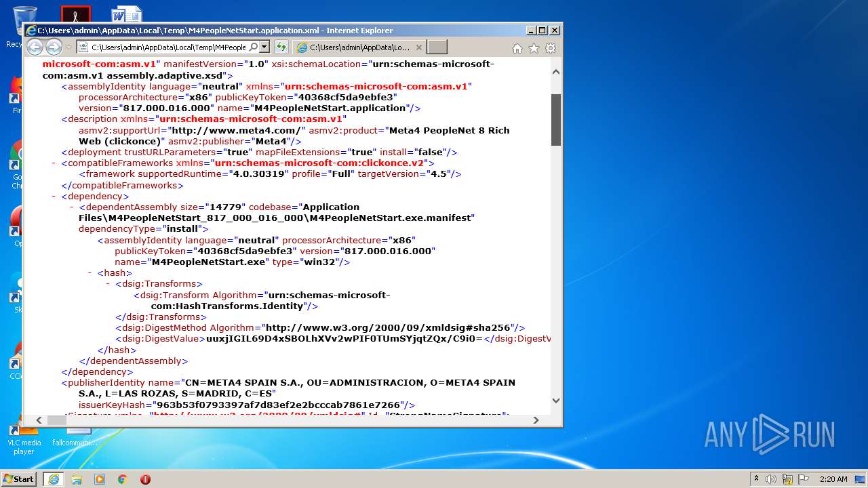
Task: Open the recent pages dropdown beside Forward
Action: 68,47
